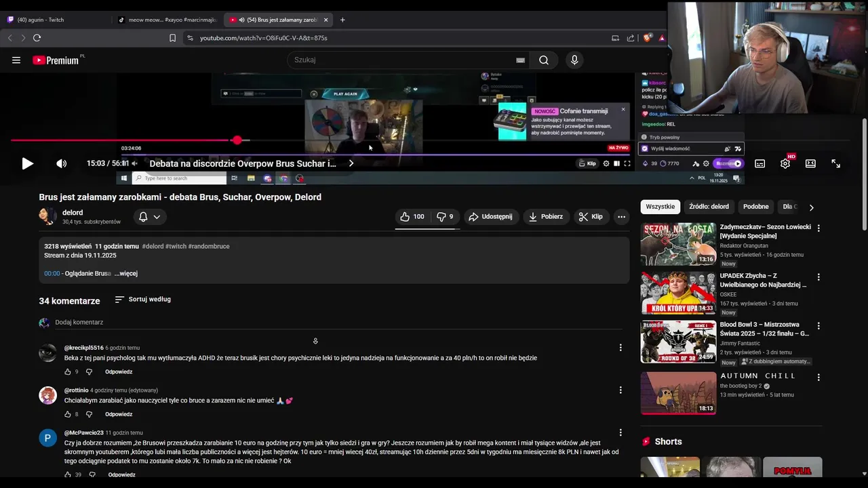Select the Podobne filter chip
Viewport: 868px width, 488px height.
(x=755, y=207)
